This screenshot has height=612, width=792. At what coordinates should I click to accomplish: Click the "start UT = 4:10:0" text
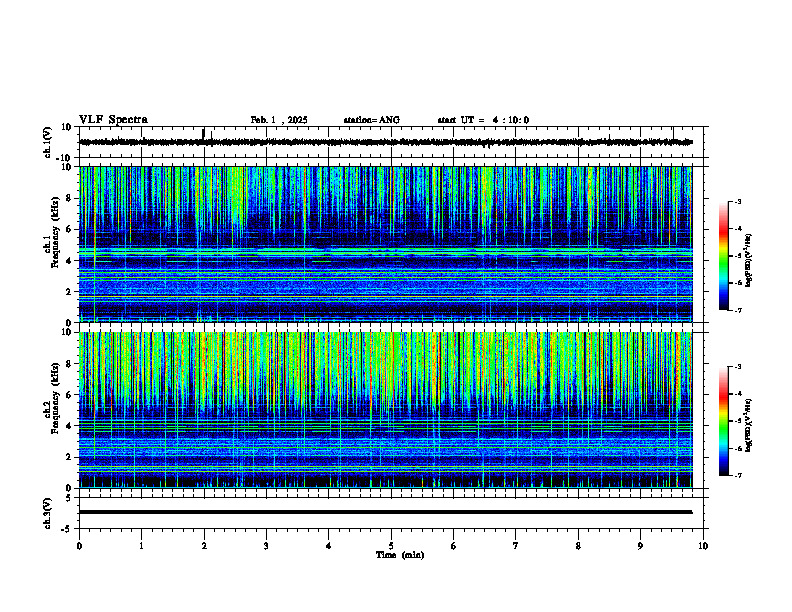pos(483,120)
